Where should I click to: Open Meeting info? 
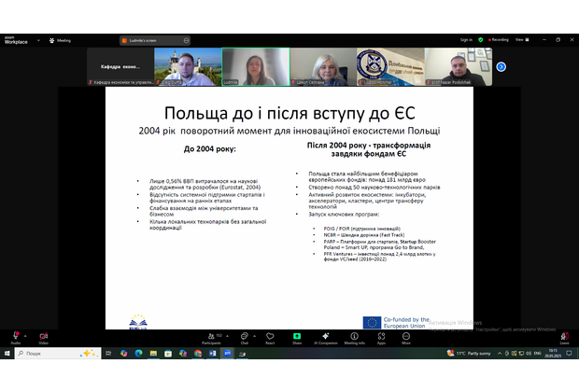(355, 336)
